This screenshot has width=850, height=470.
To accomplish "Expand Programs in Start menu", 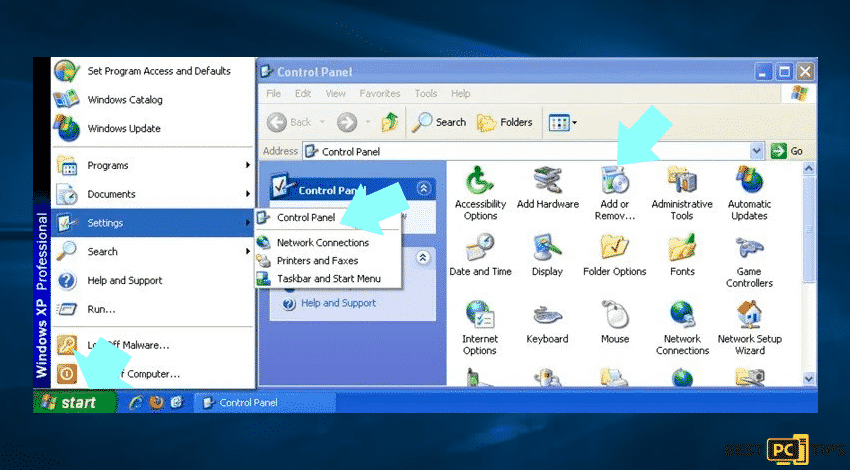I will [153, 165].
